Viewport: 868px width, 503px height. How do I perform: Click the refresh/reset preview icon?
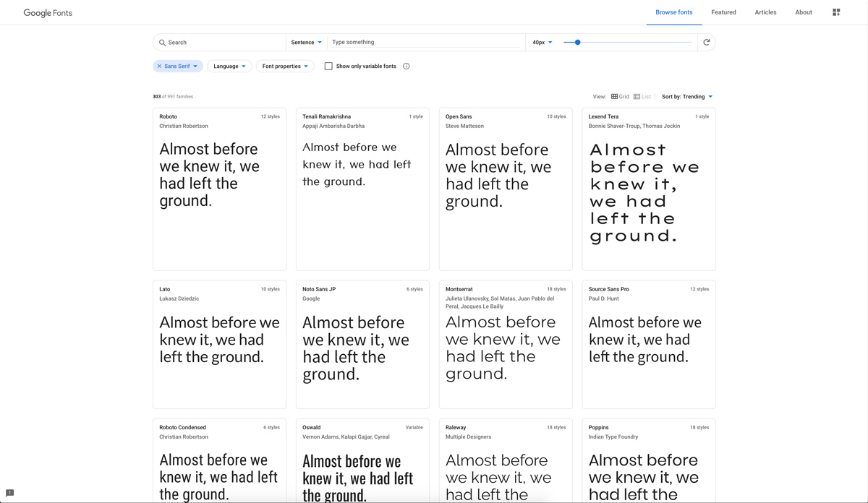tap(706, 42)
